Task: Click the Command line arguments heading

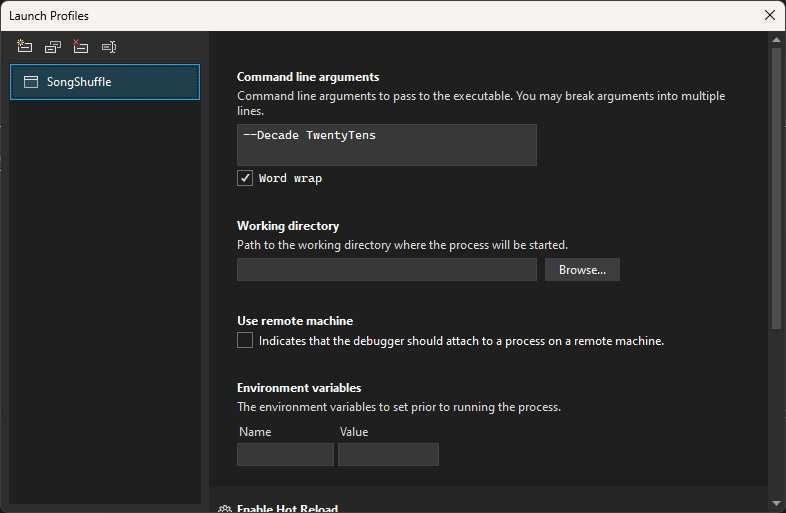Action: tap(308, 77)
